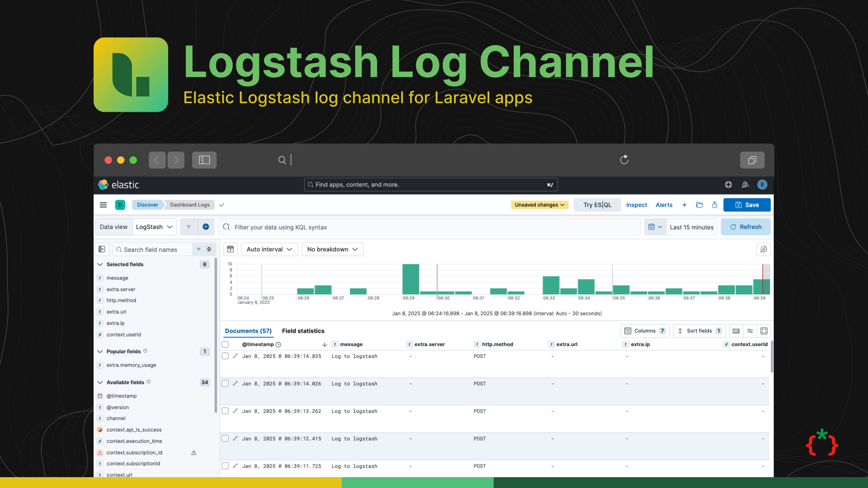Tick checkbox for 06:39:13.262 log entry
868x488 pixels.
225,411
